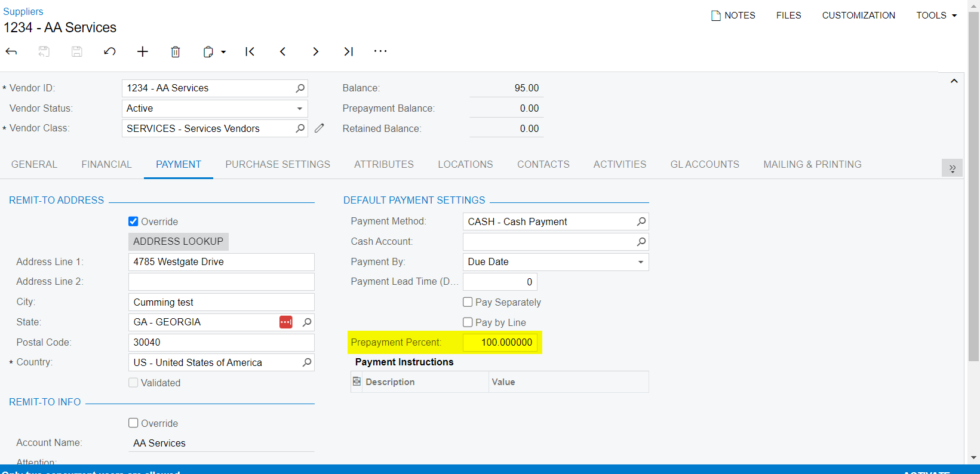The image size is (980, 474).
Task: Click into the City field
Action: click(221, 302)
